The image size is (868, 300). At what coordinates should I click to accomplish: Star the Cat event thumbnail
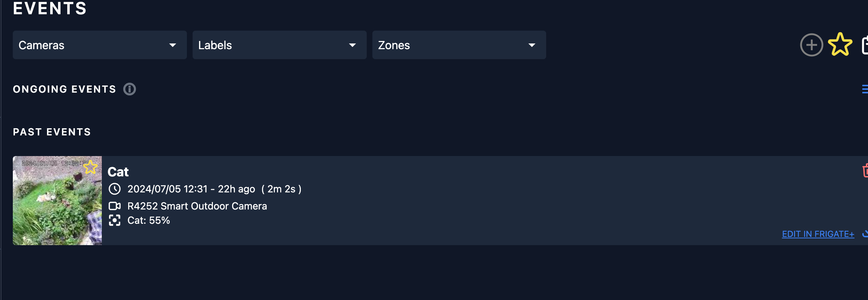[90, 167]
